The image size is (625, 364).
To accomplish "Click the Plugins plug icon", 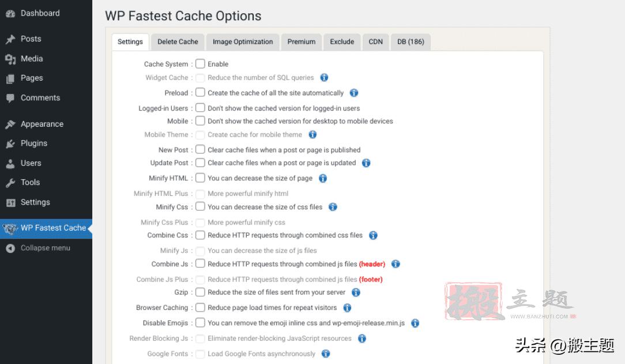I will pos(10,143).
